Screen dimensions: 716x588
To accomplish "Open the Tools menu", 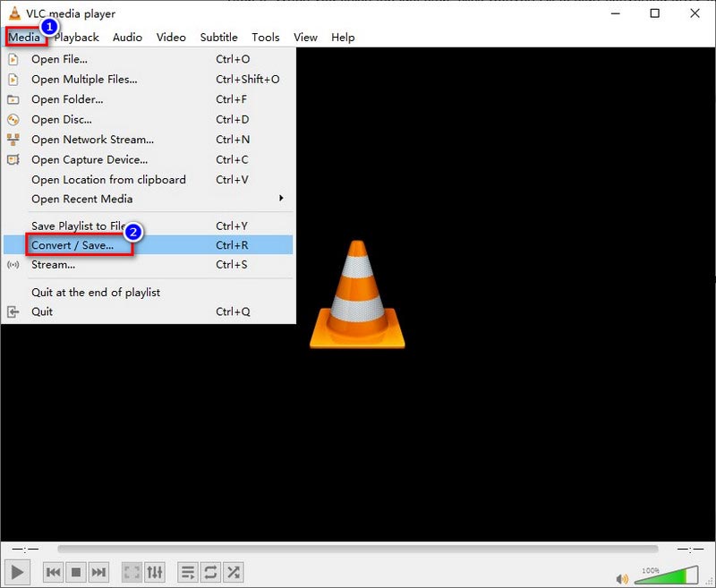I will point(266,38).
